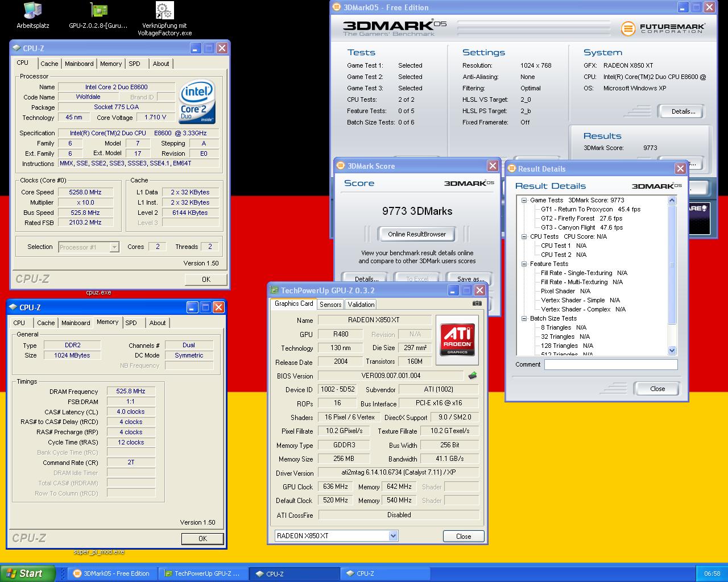The width and height of the screenshot is (728, 582).
Task: Click the Core Speed 5258.0 MHz value
Action: 85,192
